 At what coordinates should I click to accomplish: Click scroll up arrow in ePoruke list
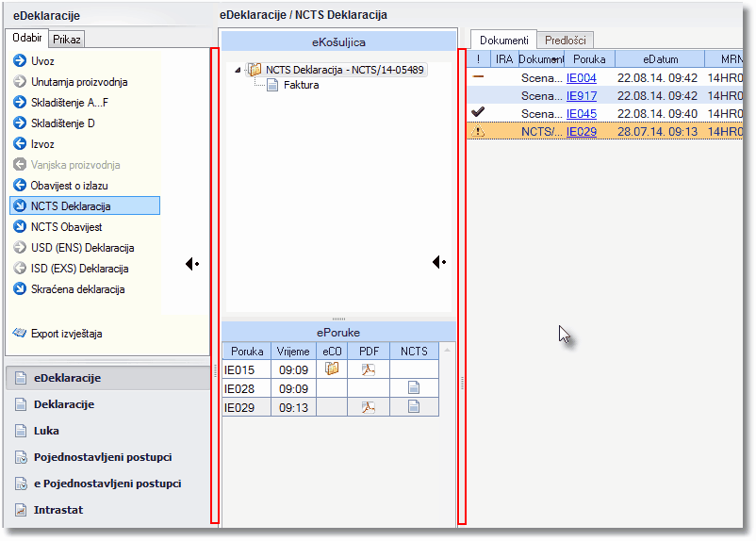point(447,350)
